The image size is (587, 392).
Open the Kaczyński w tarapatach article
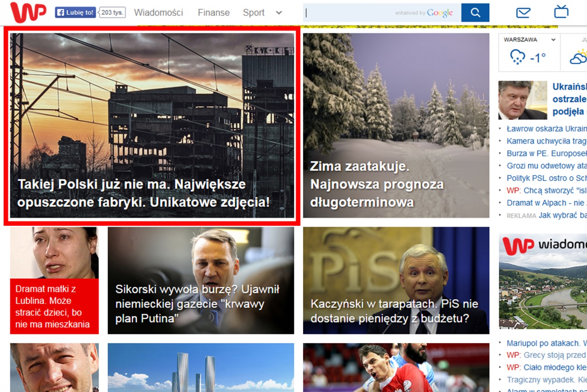tap(396, 281)
